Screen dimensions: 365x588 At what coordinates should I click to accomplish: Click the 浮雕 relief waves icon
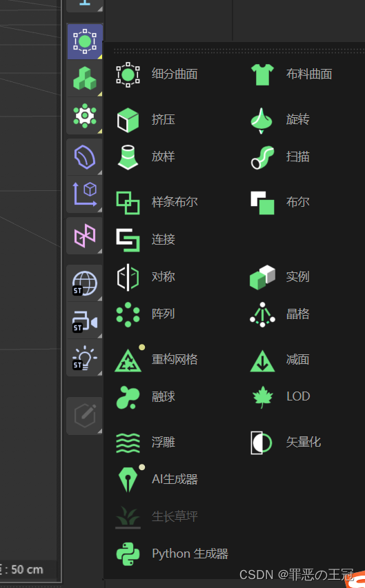128,443
